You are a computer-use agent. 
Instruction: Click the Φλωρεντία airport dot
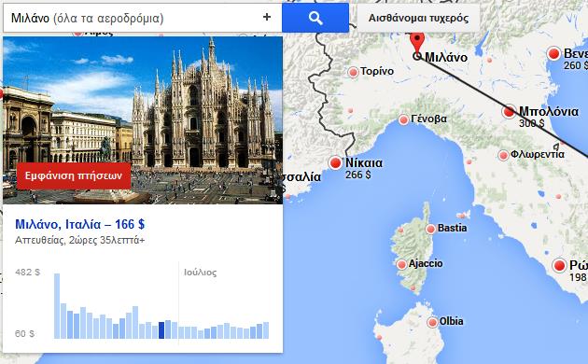(503, 155)
